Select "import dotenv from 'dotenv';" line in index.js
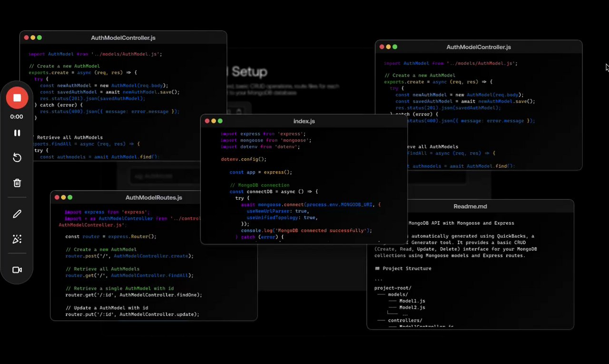609x364 pixels. (260, 147)
